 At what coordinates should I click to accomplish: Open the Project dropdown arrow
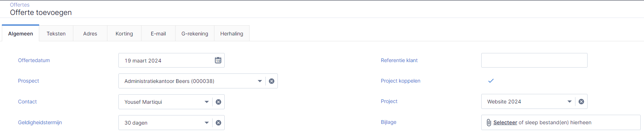[570, 102]
